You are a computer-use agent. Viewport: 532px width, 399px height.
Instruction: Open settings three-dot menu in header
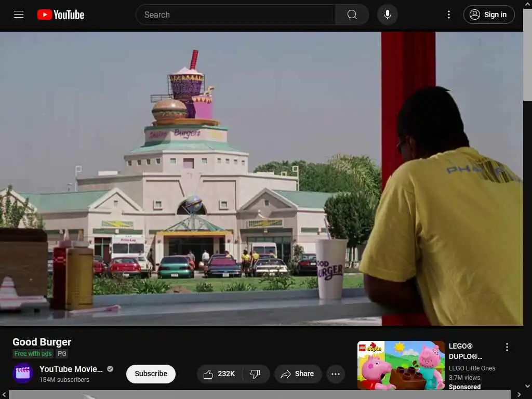pyautogui.click(x=449, y=15)
